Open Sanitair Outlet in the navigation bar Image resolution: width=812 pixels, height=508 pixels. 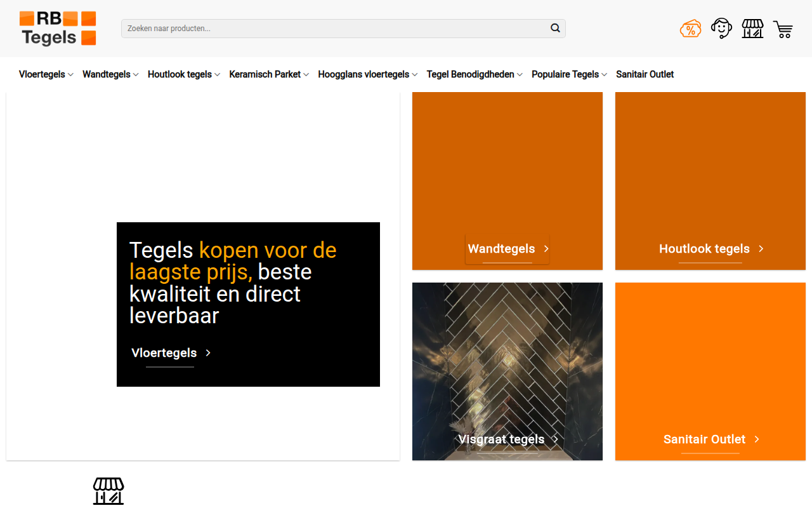click(x=645, y=74)
